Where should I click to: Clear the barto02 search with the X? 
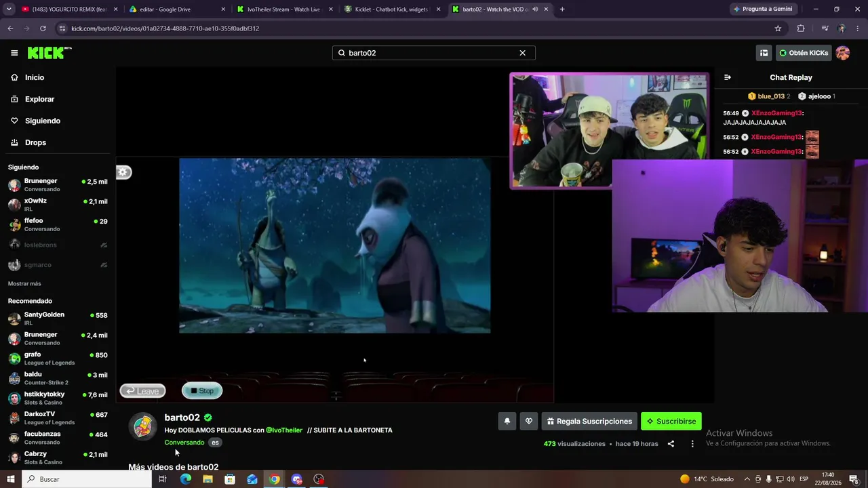pyautogui.click(x=522, y=53)
